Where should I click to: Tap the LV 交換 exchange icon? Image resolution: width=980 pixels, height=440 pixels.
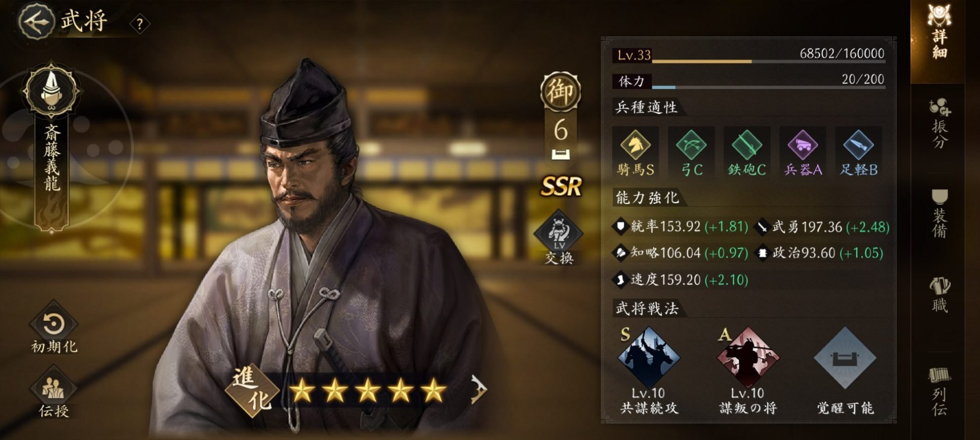559,240
